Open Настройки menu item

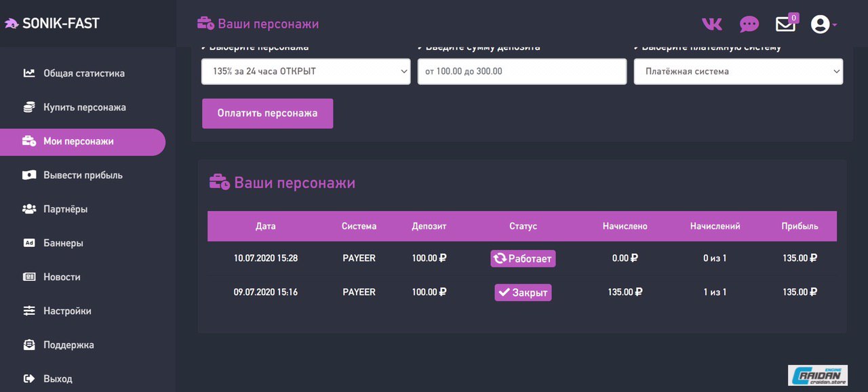[67, 311]
